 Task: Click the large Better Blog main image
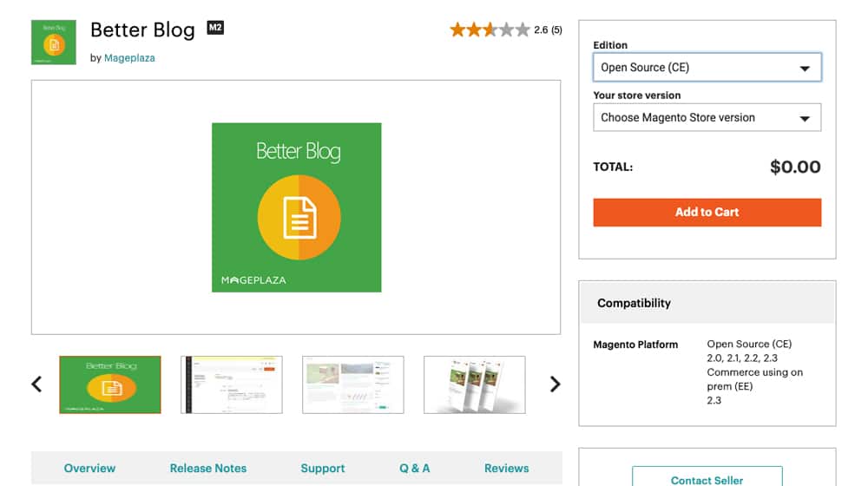pos(297,207)
